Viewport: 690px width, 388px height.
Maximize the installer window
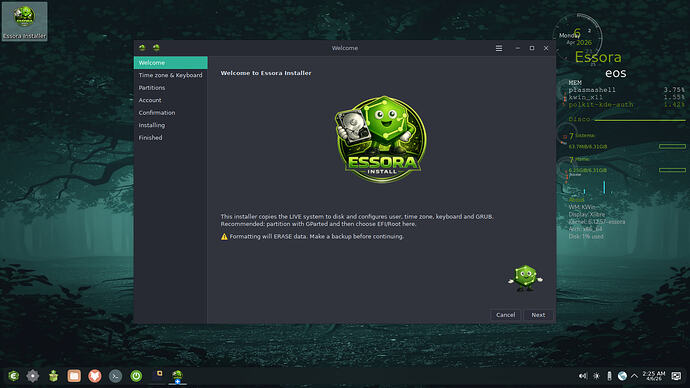pos(532,48)
